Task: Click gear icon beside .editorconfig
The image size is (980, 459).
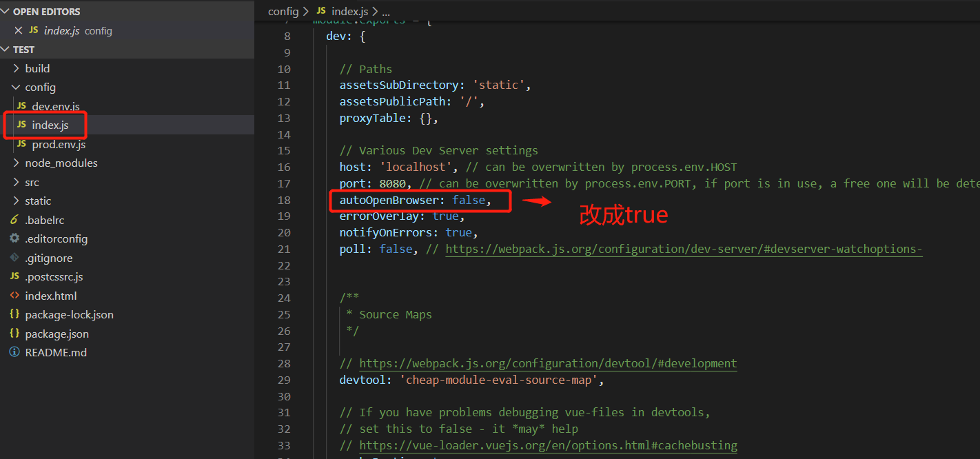Action: tap(14, 238)
